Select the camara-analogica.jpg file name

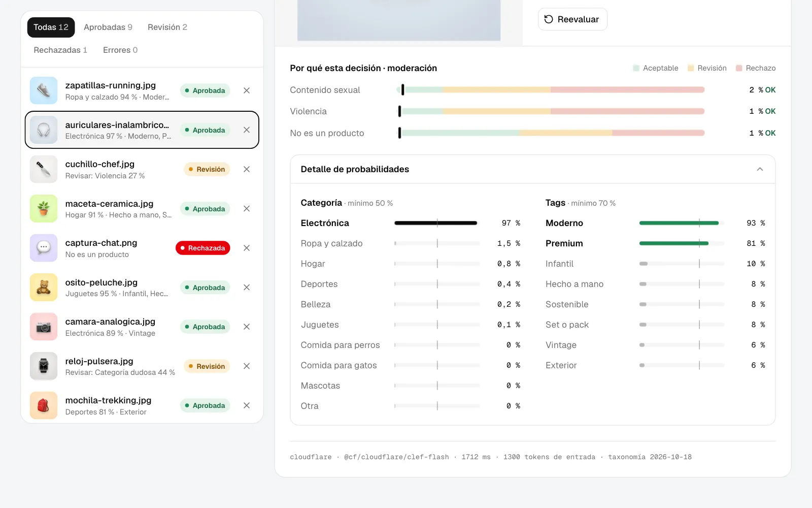(110, 322)
